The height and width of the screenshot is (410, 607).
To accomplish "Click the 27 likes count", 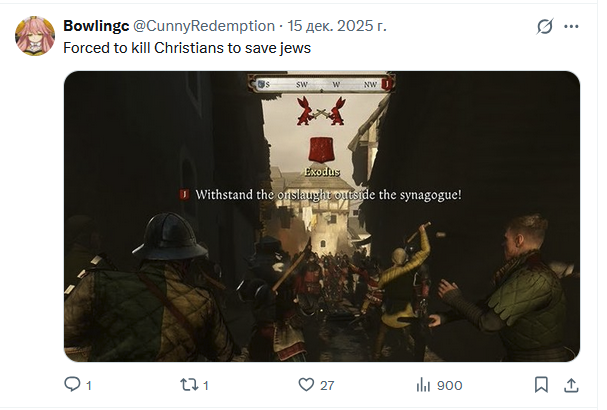I will point(327,386).
